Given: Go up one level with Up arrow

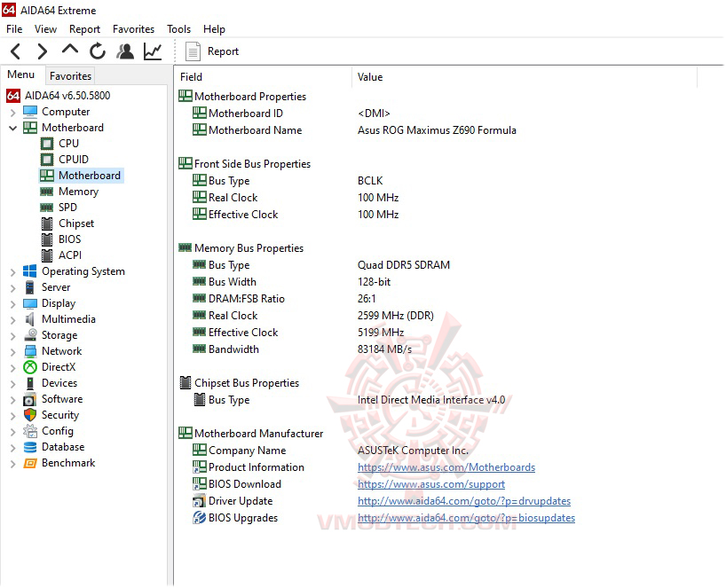Looking at the screenshot, I should tap(70, 50).
